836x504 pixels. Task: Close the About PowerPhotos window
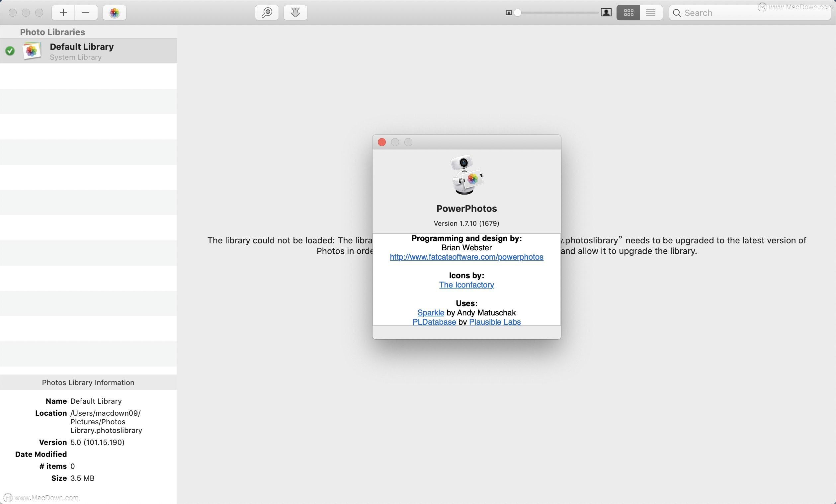(x=382, y=142)
